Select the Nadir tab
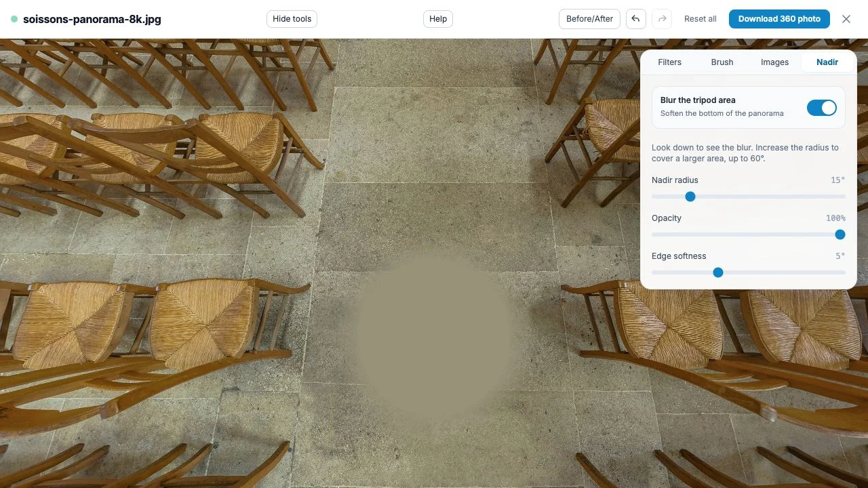This screenshot has height=488, width=868. pyautogui.click(x=827, y=62)
